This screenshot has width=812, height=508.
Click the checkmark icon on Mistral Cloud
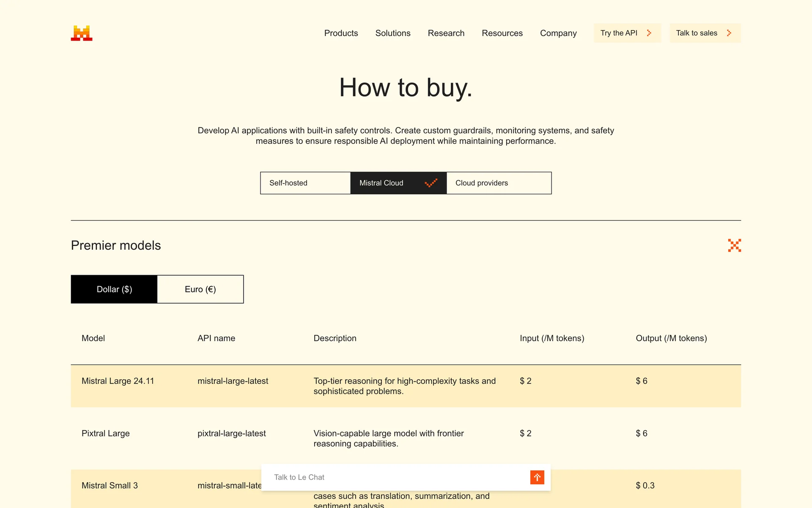tap(431, 183)
